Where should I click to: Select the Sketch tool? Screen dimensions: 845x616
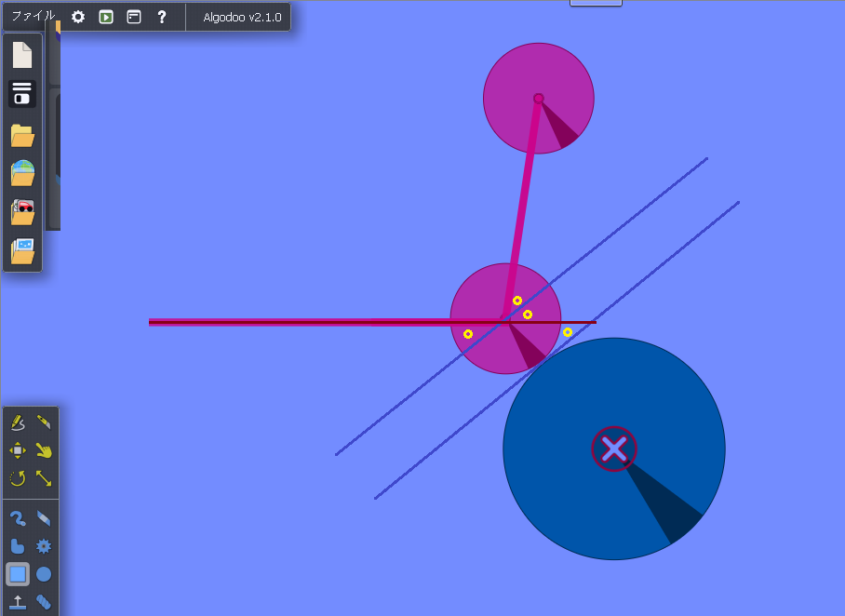pos(18,422)
